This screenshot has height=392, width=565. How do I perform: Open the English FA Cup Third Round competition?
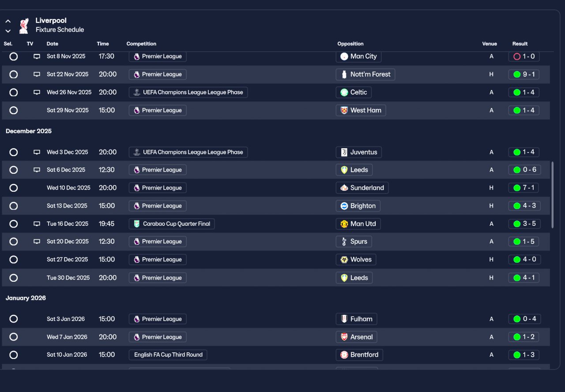[168, 355]
